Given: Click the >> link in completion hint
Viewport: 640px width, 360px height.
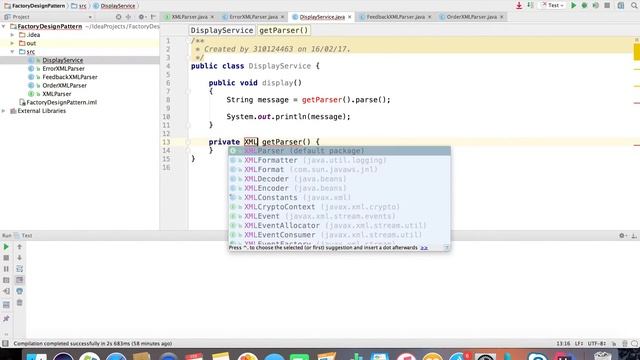Looking at the screenshot, I should pos(424,248).
